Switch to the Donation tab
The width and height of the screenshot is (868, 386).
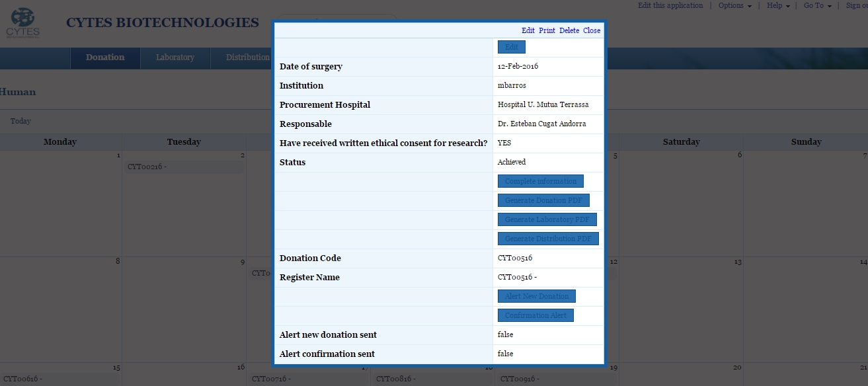(105, 58)
